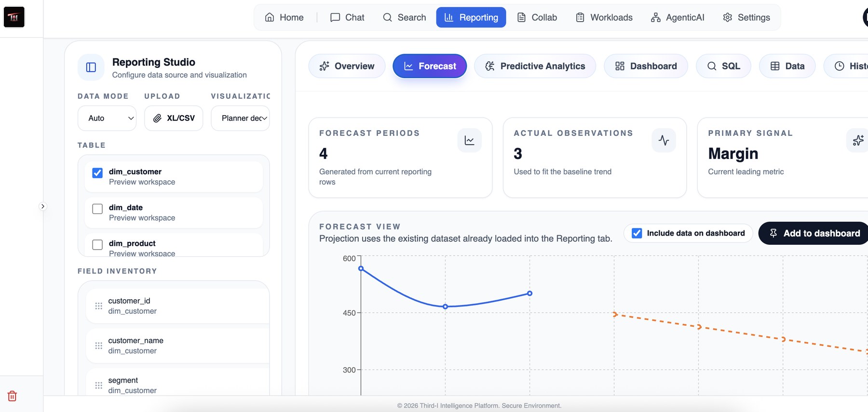Open the Data Mode Auto dropdown
The height and width of the screenshot is (412, 868).
[107, 118]
